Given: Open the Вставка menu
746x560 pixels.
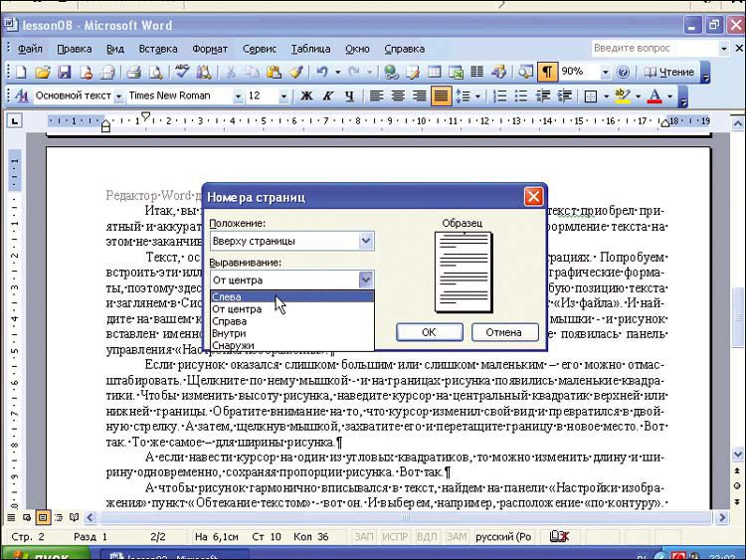Looking at the screenshot, I should click(158, 49).
